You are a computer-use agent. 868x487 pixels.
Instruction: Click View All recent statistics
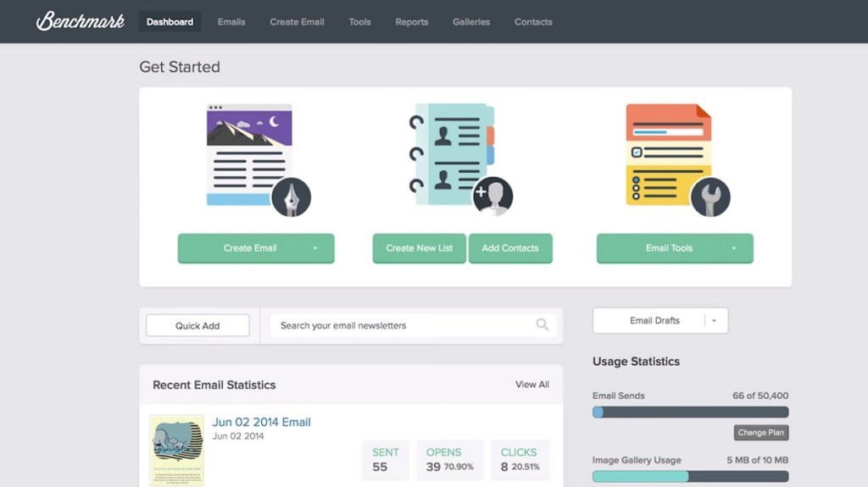[532, 384]
